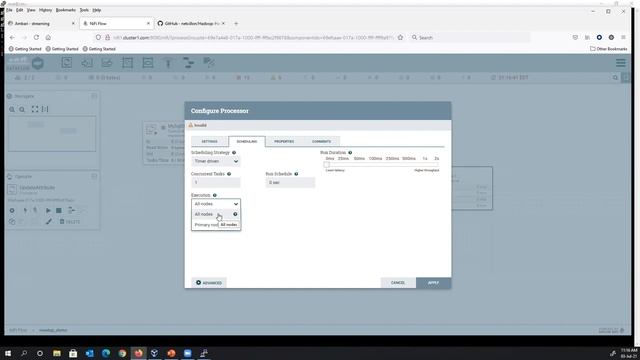Zoom out using the Navigate panel
Viewport: 640px width, 360px height.
click(22, 109)
